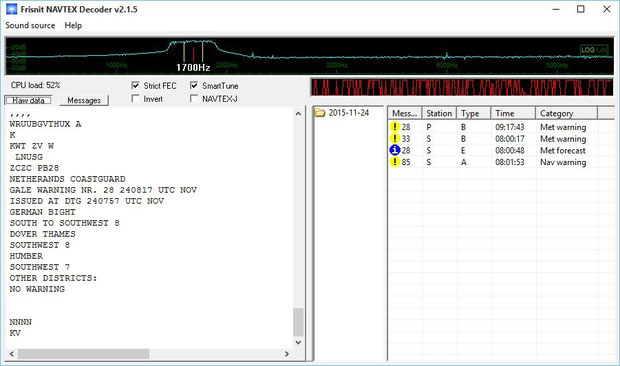
Task: Click warning icon of message 85
Action: [395, 162]
